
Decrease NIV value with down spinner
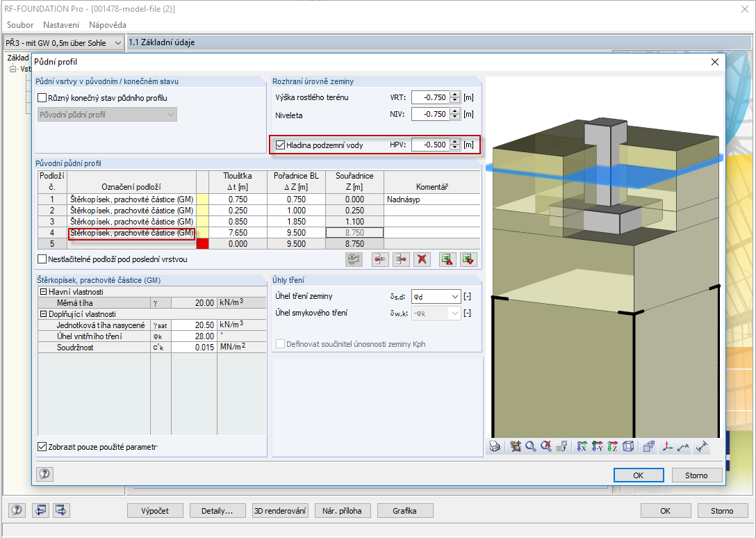click(455, 117)
